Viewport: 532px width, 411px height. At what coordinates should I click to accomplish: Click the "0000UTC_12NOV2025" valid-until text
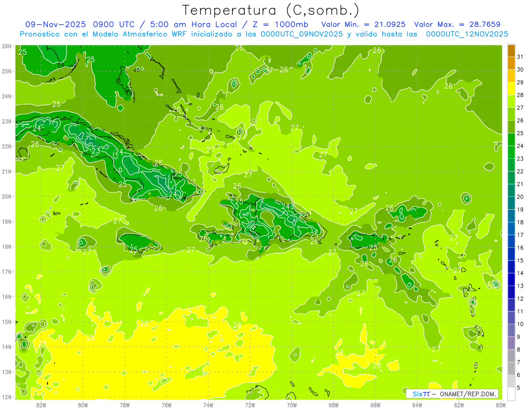(467, 34)
